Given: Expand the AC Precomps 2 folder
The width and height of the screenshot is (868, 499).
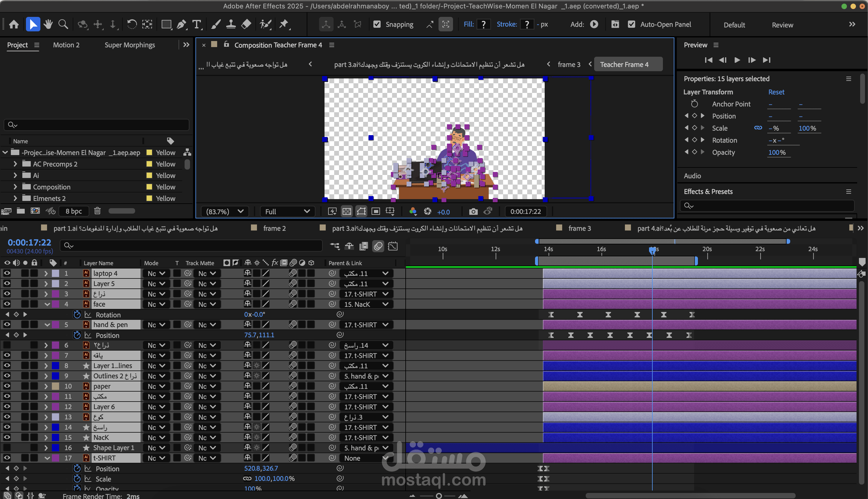Looking at the screenshot, I should [x=15, y=164].
